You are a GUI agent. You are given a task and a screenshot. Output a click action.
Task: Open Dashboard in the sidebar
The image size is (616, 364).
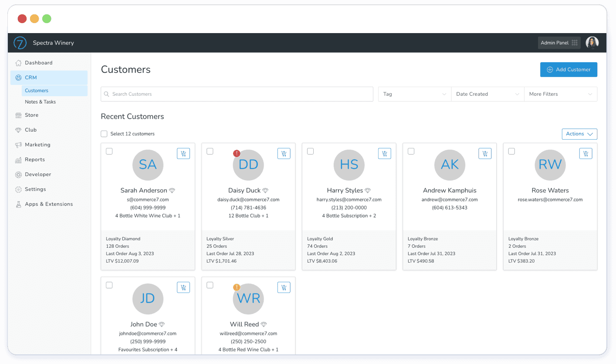pyautogui.click(x=49, y=63)
